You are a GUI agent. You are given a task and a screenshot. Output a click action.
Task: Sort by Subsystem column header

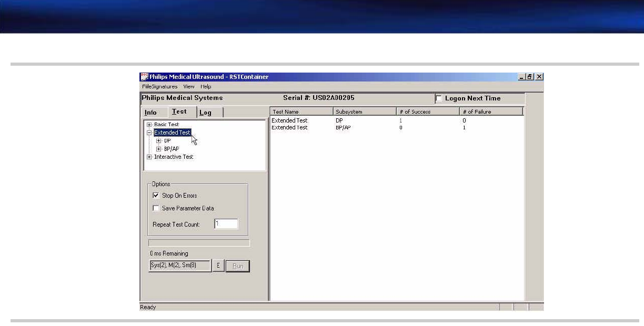pos(365,111)
